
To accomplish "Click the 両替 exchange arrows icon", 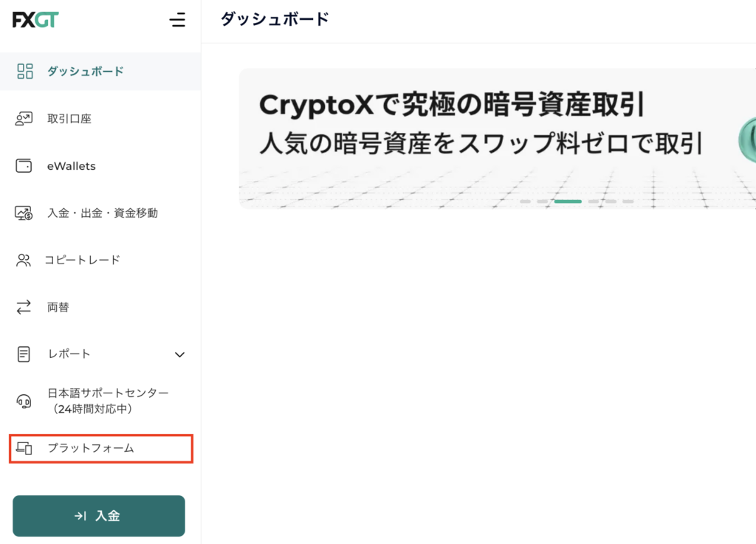I will [x=24, y=307].
